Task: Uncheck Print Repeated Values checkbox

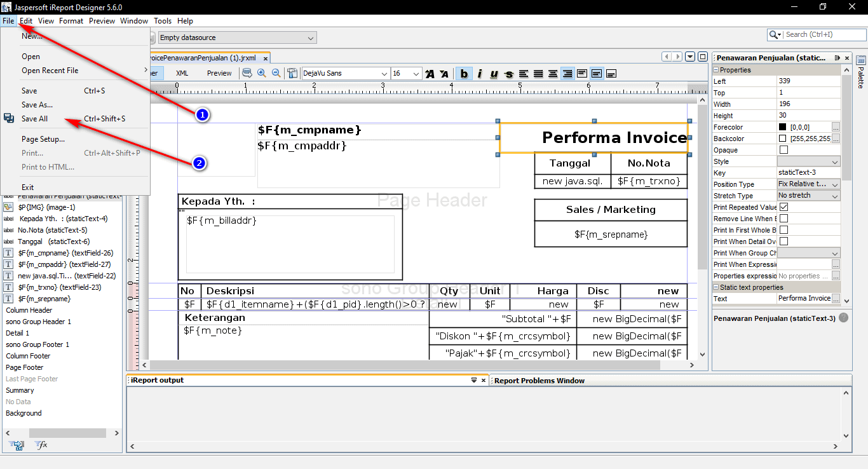Action: tap(783, 207)
